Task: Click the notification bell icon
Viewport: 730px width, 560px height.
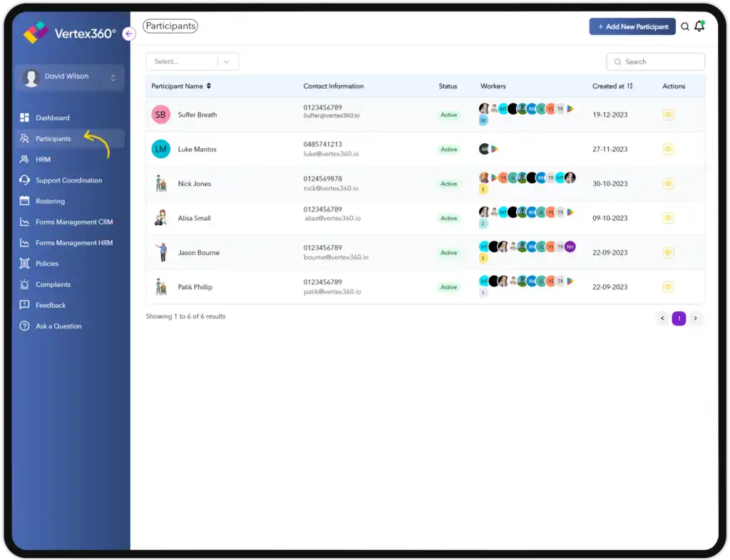Action: coord(699,26)
